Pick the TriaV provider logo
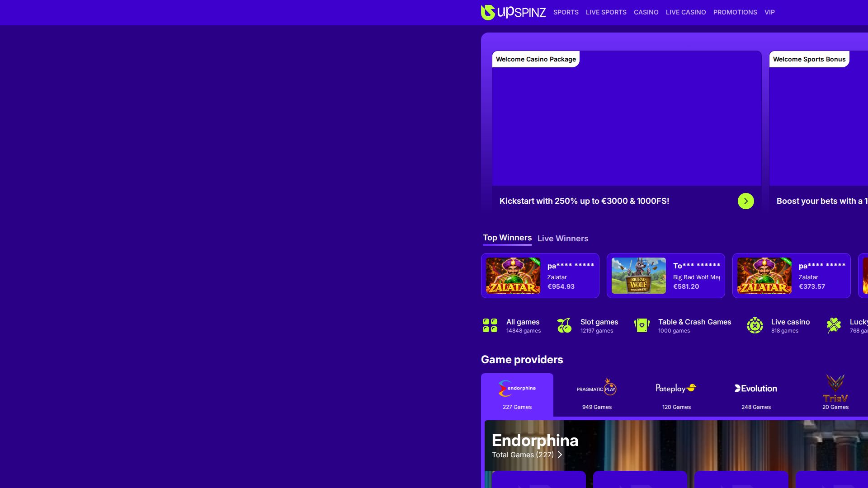The image size is (868, 488). pyautogui.click(x=835, y=388)
